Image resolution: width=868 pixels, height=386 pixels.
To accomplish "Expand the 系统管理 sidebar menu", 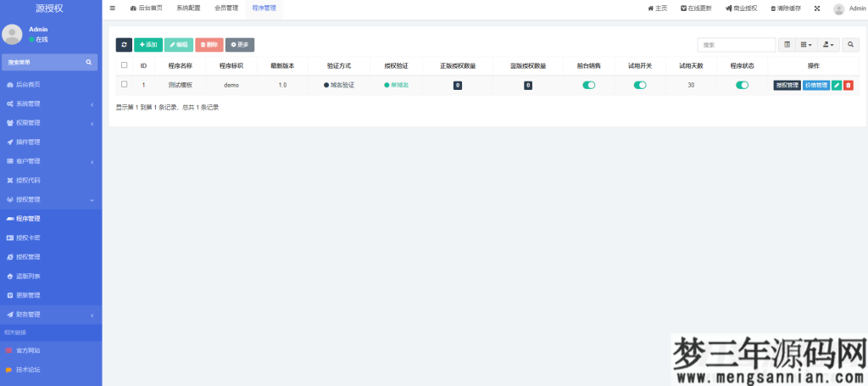I will click(x=51, y=103).
